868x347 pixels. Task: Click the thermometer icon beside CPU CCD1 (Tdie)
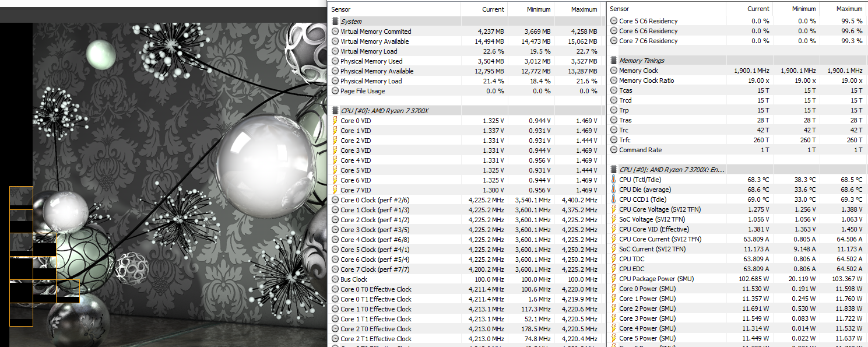pos(613,199)
